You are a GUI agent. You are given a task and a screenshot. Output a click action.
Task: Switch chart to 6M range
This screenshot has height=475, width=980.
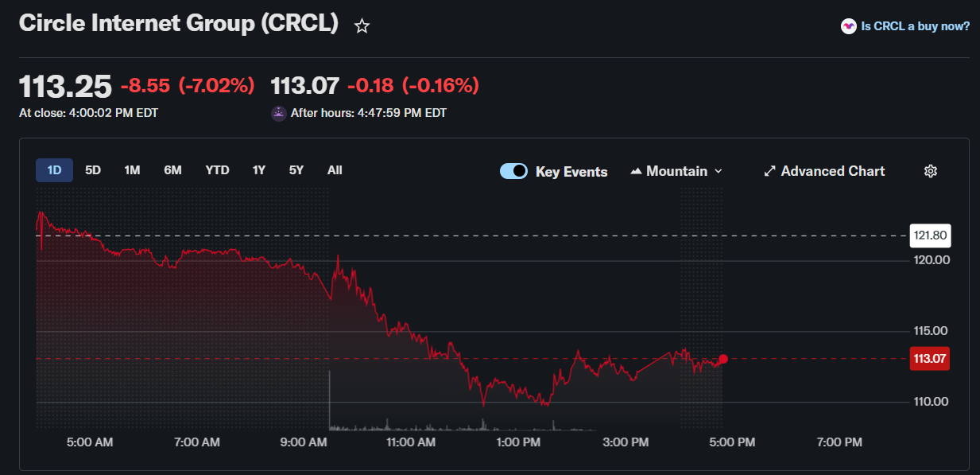(x=172, y=170)
